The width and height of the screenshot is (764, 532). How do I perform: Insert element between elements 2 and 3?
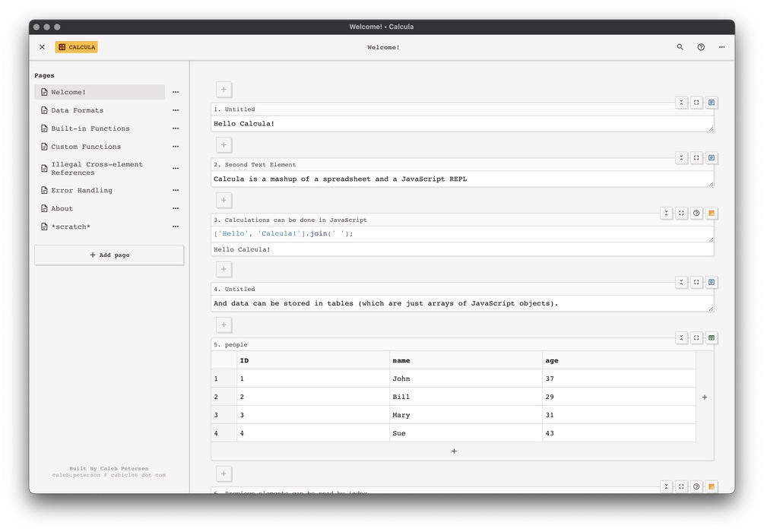click(223, 200)
